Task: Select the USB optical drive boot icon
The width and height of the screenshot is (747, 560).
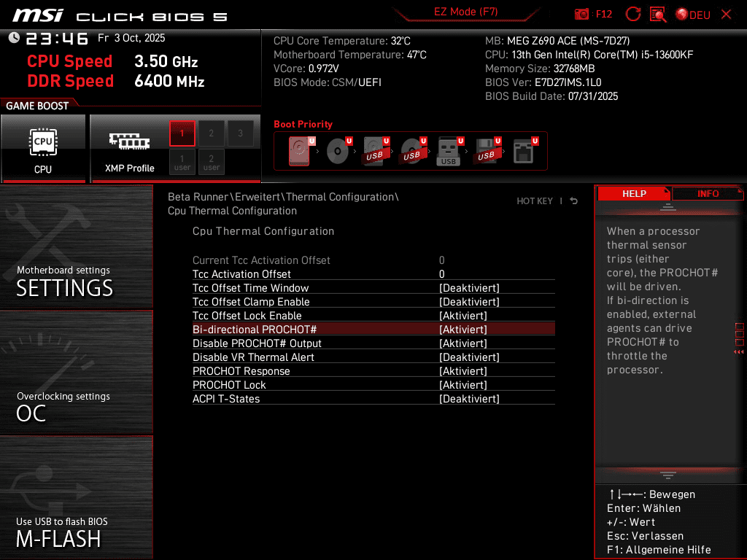Action: pos(413,151)
